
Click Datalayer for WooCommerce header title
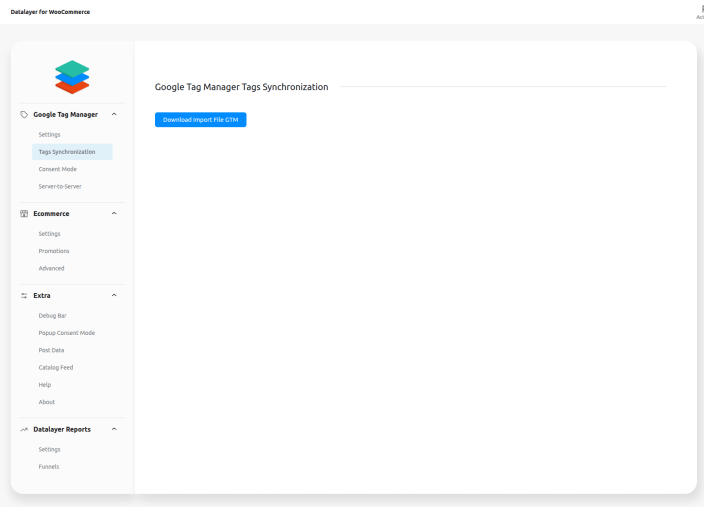pos(50,12)
